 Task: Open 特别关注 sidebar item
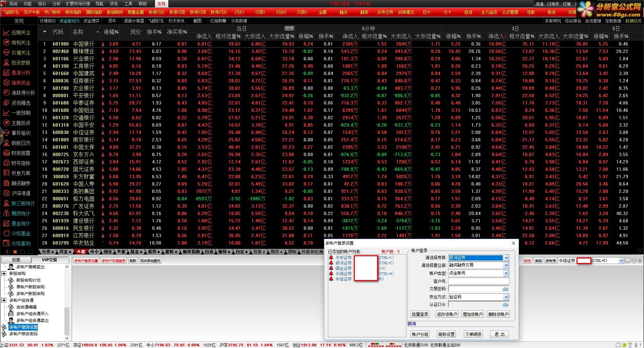(x=17, y=43)
